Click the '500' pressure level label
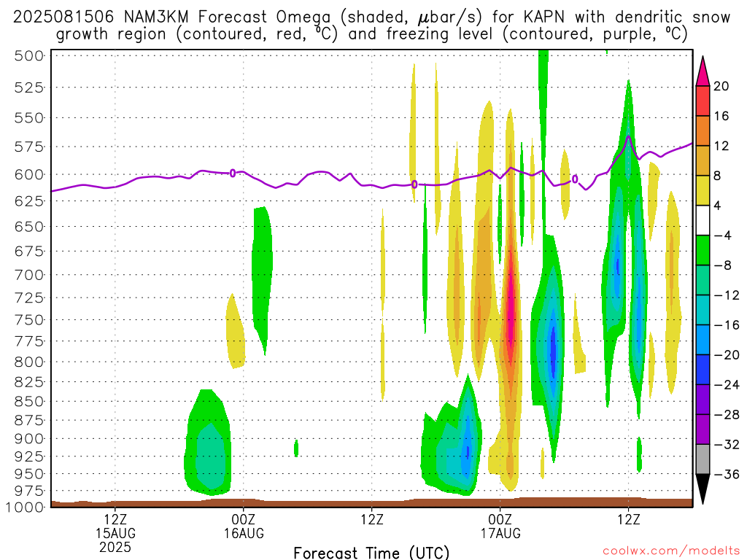 point(29,55)
